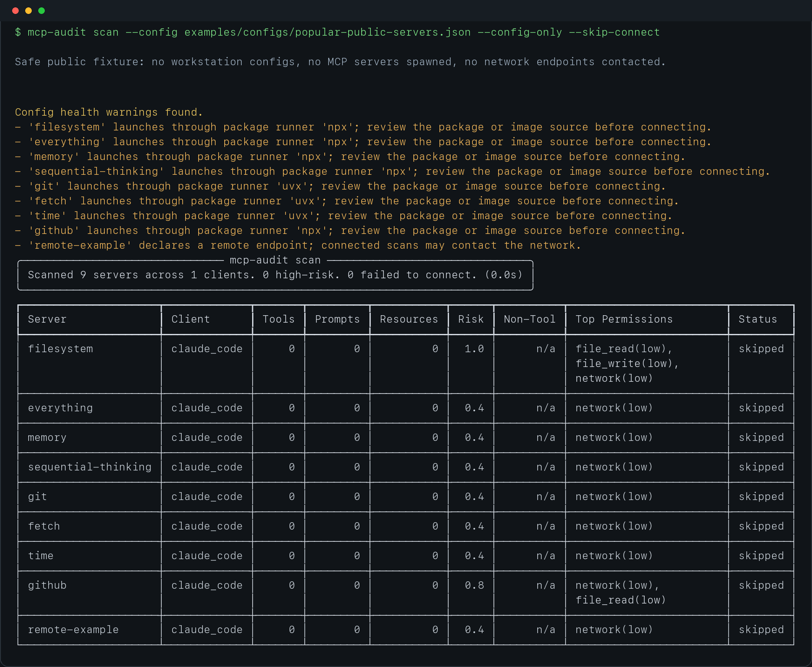Click the 'fetch' uvx warning line

347,201
